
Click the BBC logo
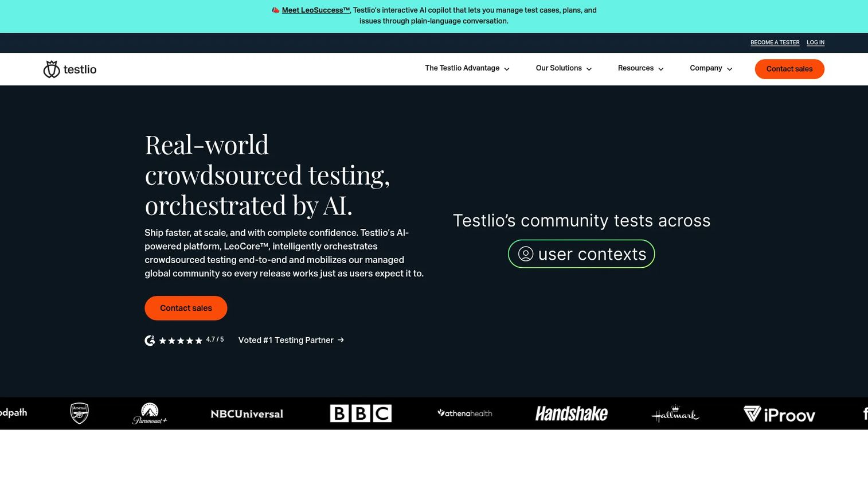[361, 413]
